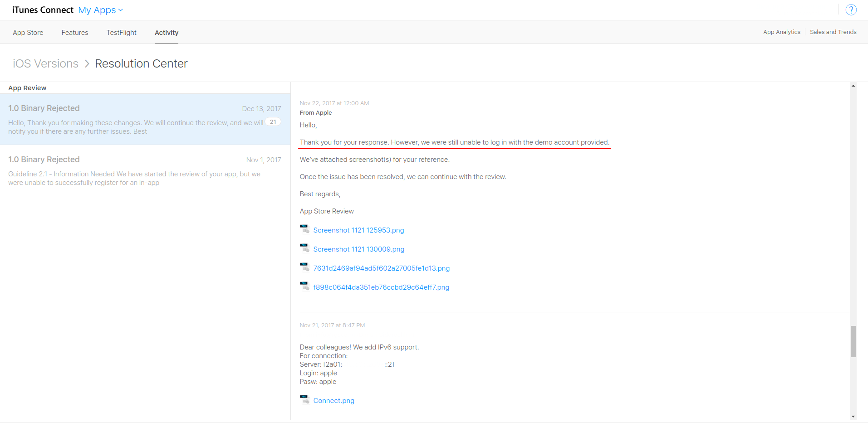
Task: Select the Nov 1, 2017 Binary Rejected thread
Action: pos(145,170)
